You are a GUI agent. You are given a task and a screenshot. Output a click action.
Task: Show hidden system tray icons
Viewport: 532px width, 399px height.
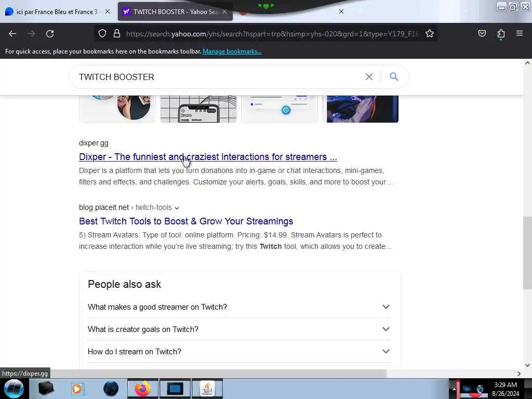point(454,389)
